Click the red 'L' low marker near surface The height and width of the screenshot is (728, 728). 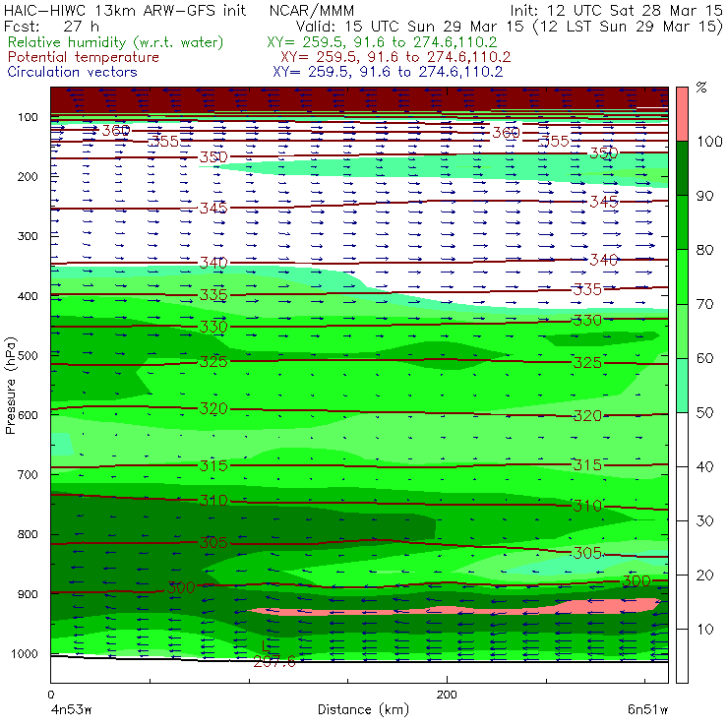(x=266, y=646)
